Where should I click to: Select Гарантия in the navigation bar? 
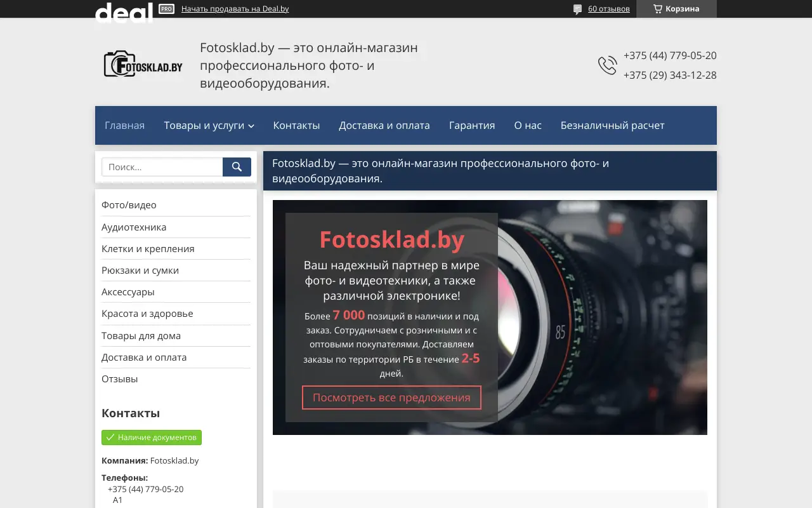click(472, 125)
